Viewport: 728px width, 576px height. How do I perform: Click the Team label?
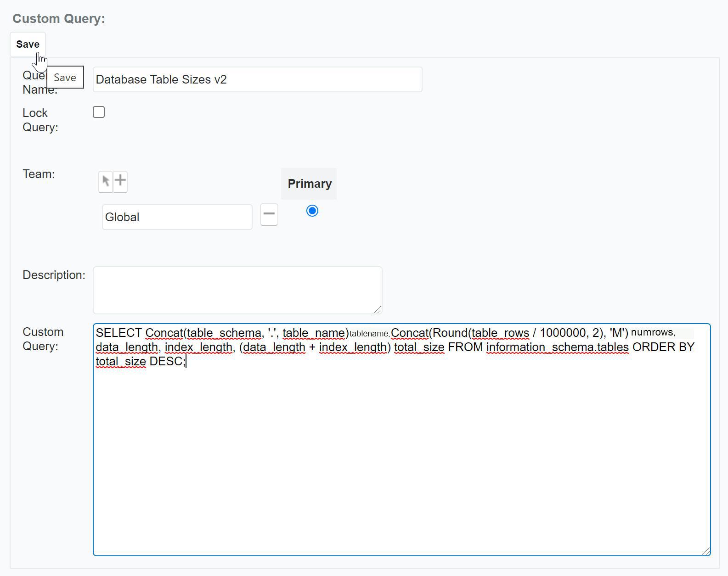[39, 174]
